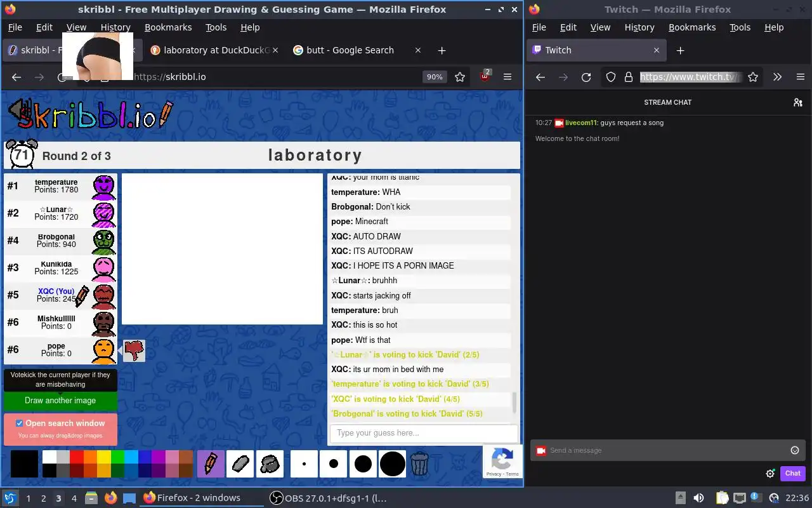Pick the bright red color swatch
The image size is (812, 508).
click(x=77, y=457)
